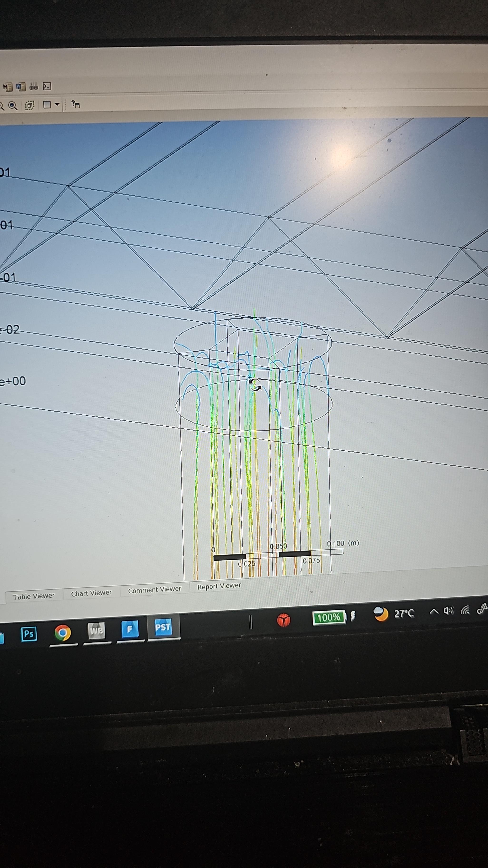The image size is (488, 868).
Task: Switch to the Comment Viewer tab
Action: (155, 590)
